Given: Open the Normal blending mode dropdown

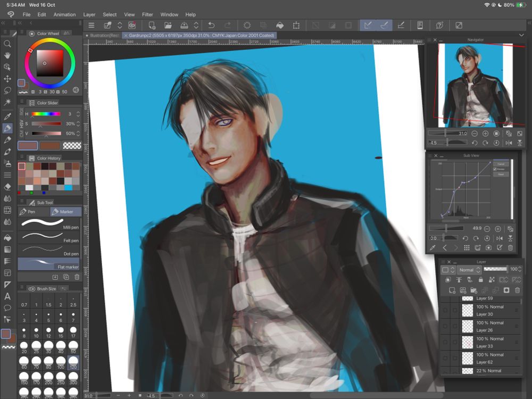Looking at the screenshot, I should pyautogui.click(x=469, y=270).
